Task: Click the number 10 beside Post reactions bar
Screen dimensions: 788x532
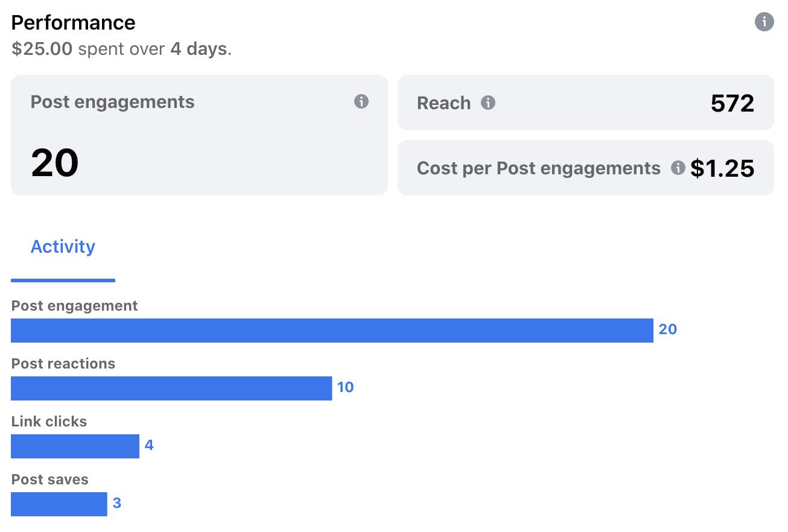Action: click(x=345, y=387)
